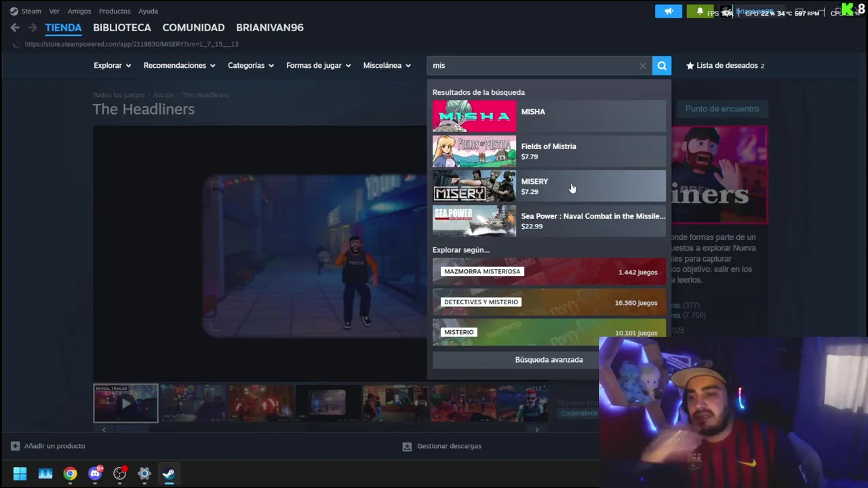
Task: Open Discord from the taskbar
Action: (x=95, y=474)
